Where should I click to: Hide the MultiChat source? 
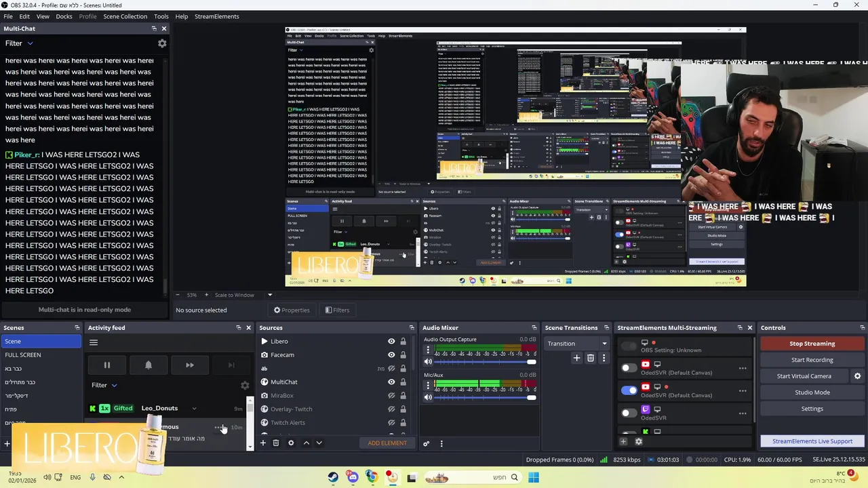[x=391, y=382]
